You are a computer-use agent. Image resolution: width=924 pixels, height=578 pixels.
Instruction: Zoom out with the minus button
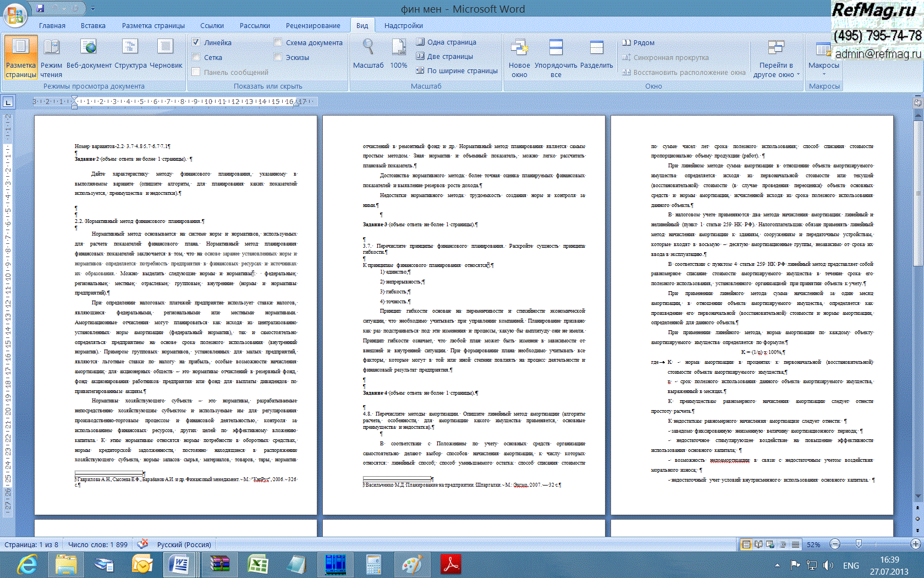[x=835, y=544]
